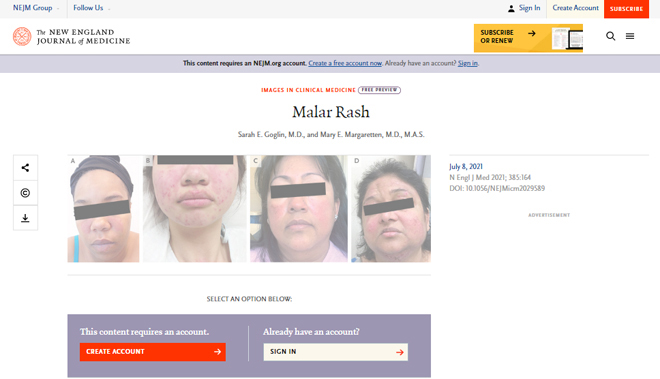Image resolution: width=660 pixels, height=379 pixels.
Task: Click the Subscribe or Renew banner
Action: coord(528,38)
